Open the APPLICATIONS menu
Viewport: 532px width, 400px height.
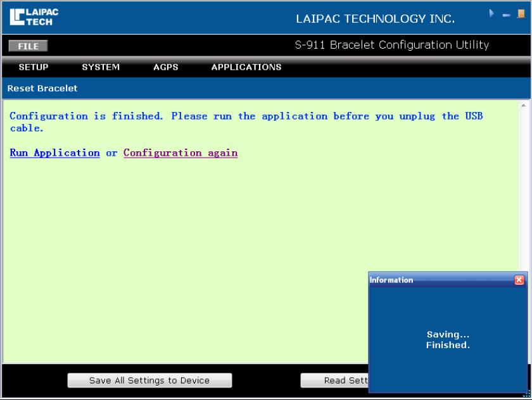(x=246, y=67)
